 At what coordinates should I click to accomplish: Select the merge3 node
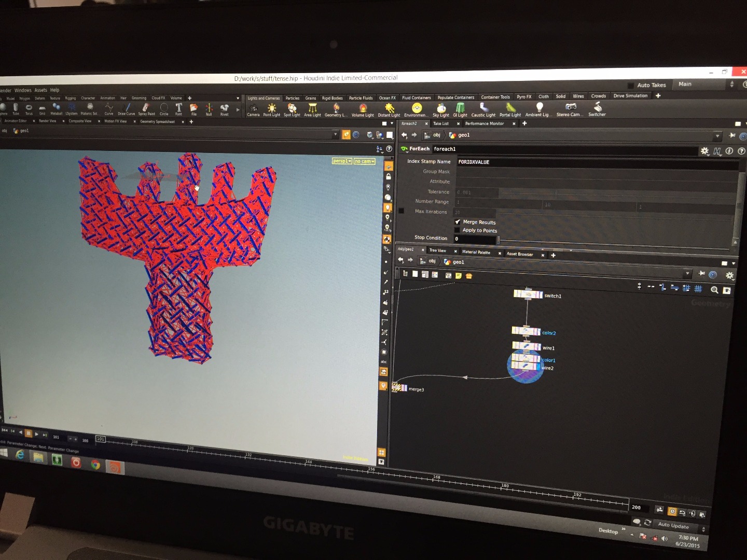pyautogui.click(x=399, y=387)
